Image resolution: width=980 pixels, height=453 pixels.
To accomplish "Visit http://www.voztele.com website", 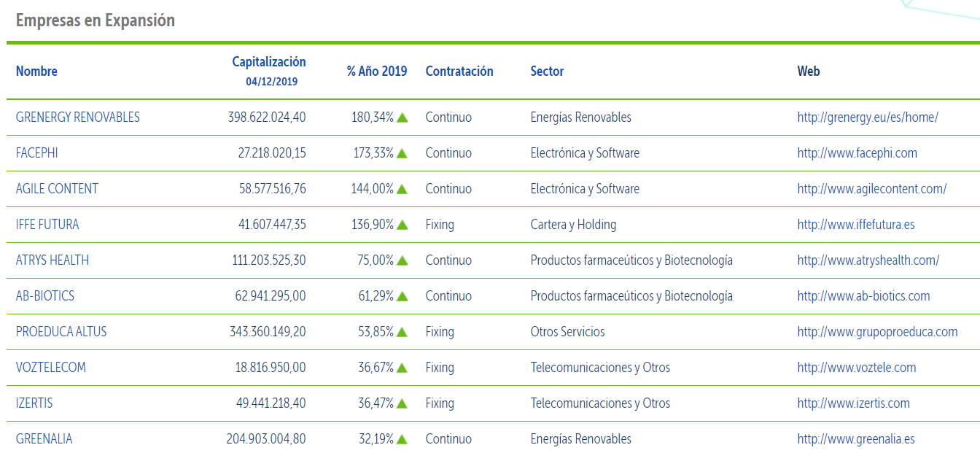I will pyautogui.click(x=857, y=368).
